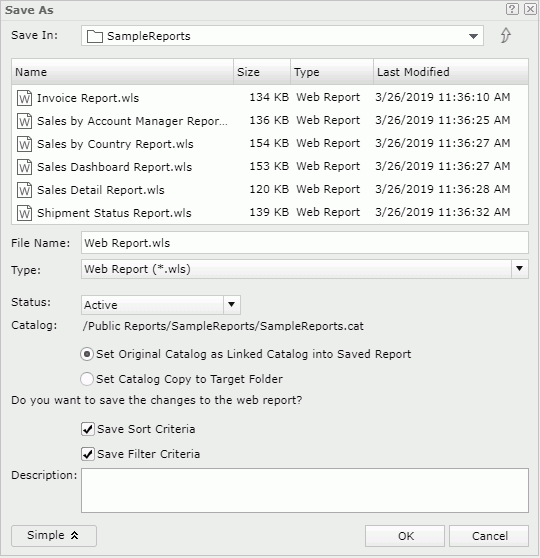Click the help question mark icon
Viewport: 540px width, 558px height.
coord(512,9)
